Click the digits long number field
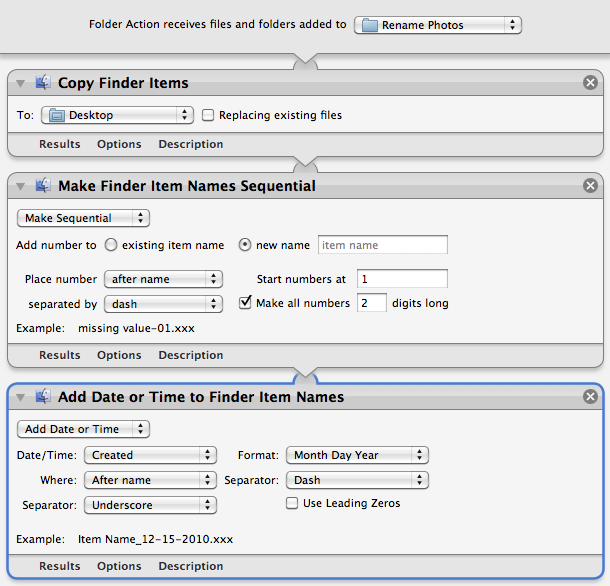 point(372,303)
